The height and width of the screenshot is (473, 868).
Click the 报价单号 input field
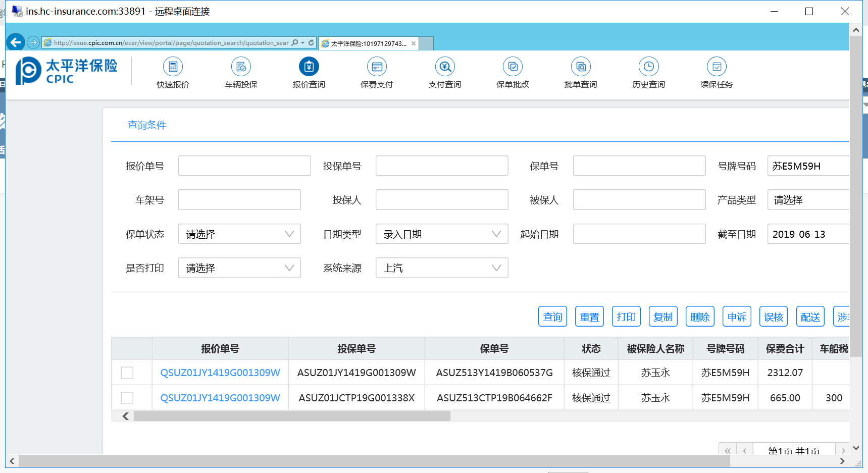(244, 166)
